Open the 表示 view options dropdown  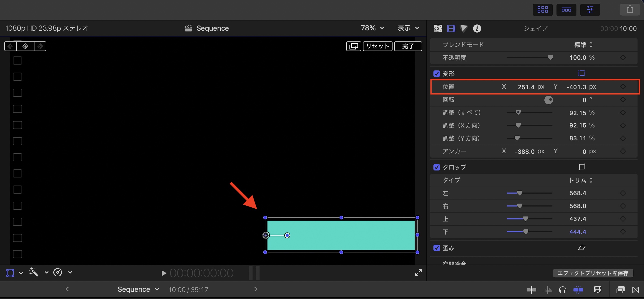(x=408, y=28)
